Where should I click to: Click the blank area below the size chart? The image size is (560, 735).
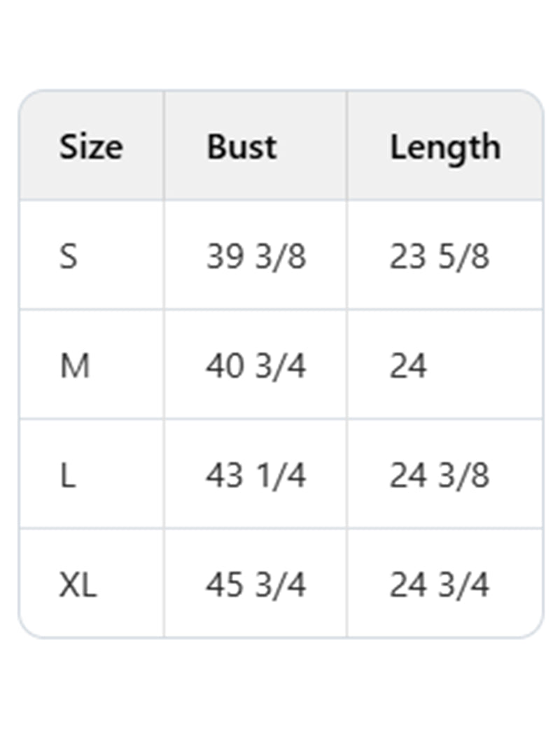click(280, 686)
